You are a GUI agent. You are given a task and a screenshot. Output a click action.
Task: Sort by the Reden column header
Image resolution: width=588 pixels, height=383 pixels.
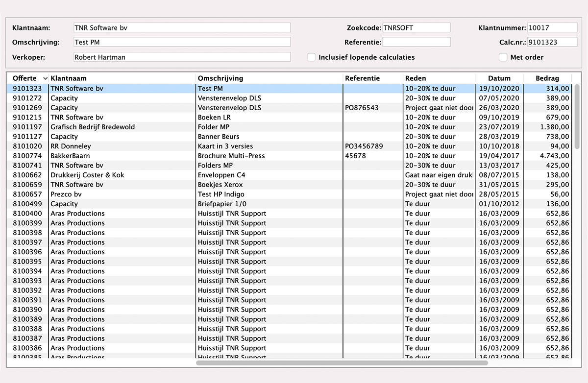[439, 78]
